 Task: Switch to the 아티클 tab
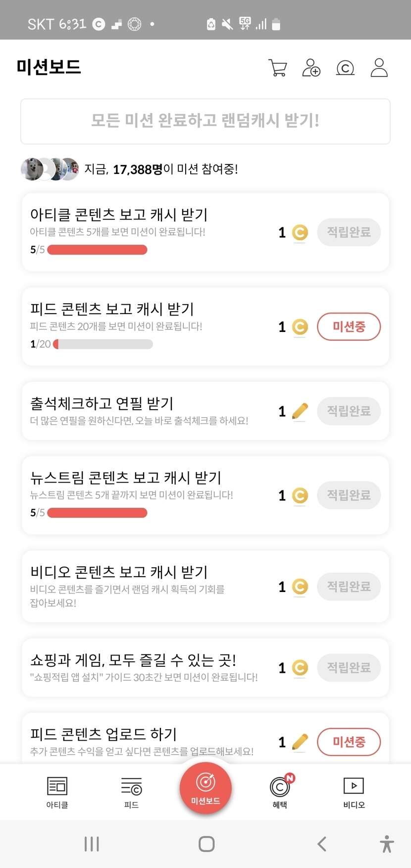[57, 792]
